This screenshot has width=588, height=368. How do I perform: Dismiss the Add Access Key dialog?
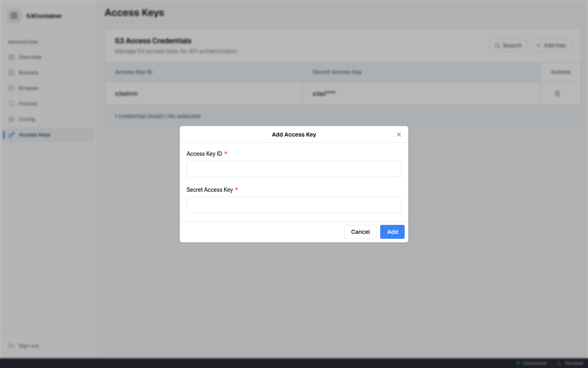point(399,134)
